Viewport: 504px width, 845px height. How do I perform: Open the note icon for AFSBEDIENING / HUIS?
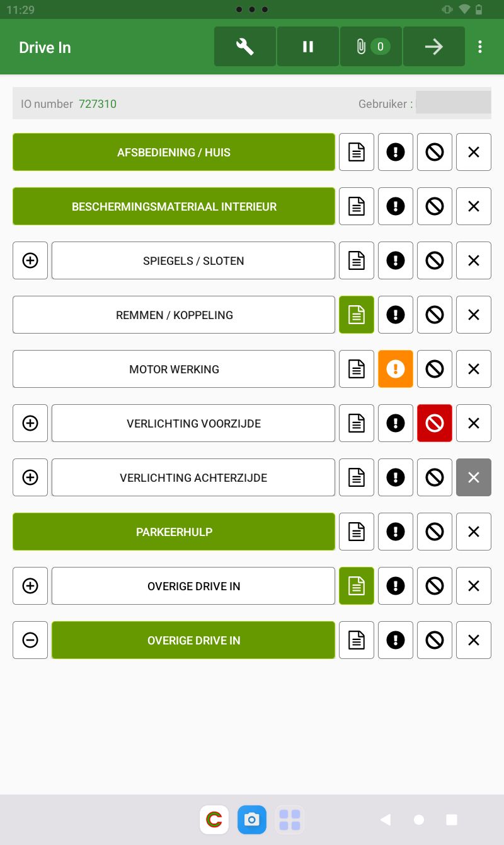pyautogui.click(x=357, y=152)
